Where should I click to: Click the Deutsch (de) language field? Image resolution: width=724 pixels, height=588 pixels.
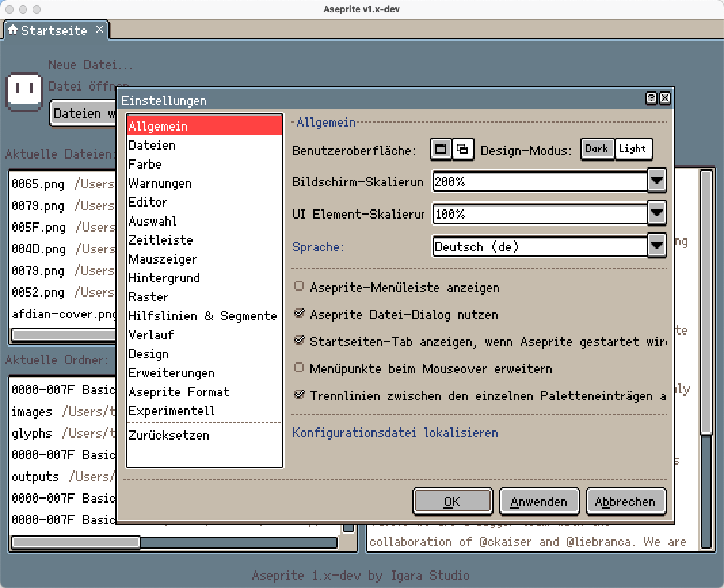[540, 245]
